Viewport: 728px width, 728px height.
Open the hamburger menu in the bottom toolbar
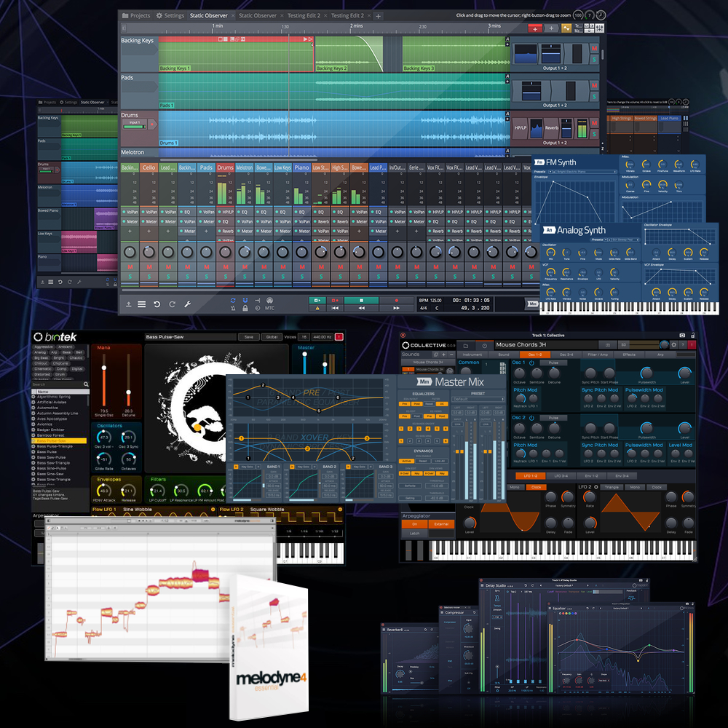click(142, 304)
